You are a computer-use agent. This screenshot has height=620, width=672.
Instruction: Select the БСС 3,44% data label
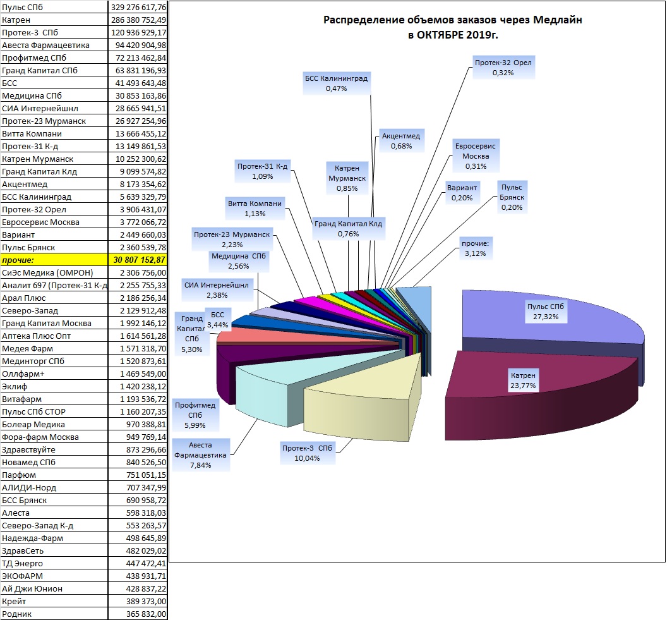point(218,320)
